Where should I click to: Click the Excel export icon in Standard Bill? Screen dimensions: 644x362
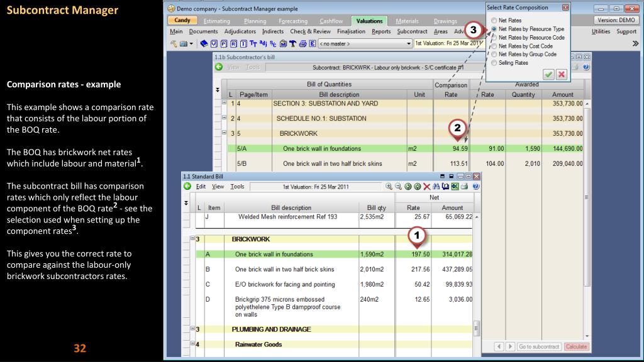coord(455,187)
